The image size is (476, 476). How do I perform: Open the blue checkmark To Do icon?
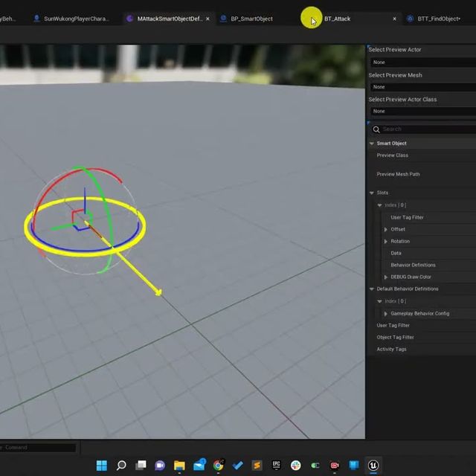coord(237,465)
